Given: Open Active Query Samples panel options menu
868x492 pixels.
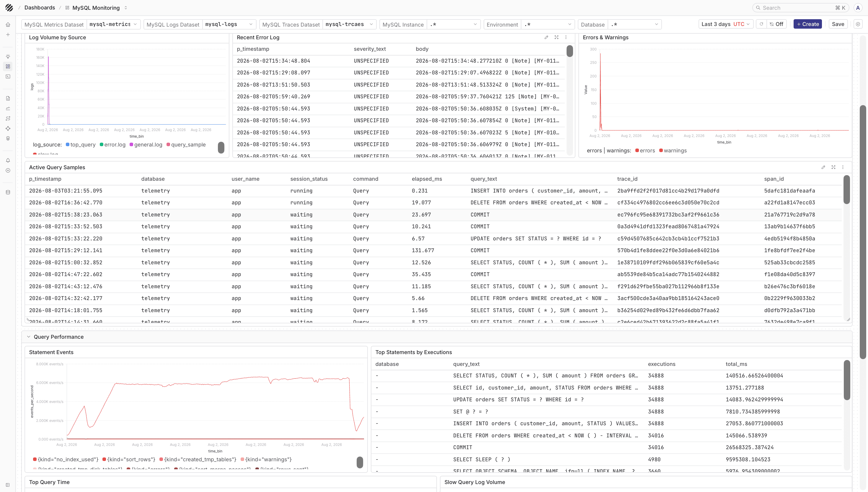Looking at the screenshot, I should point(843,167).
